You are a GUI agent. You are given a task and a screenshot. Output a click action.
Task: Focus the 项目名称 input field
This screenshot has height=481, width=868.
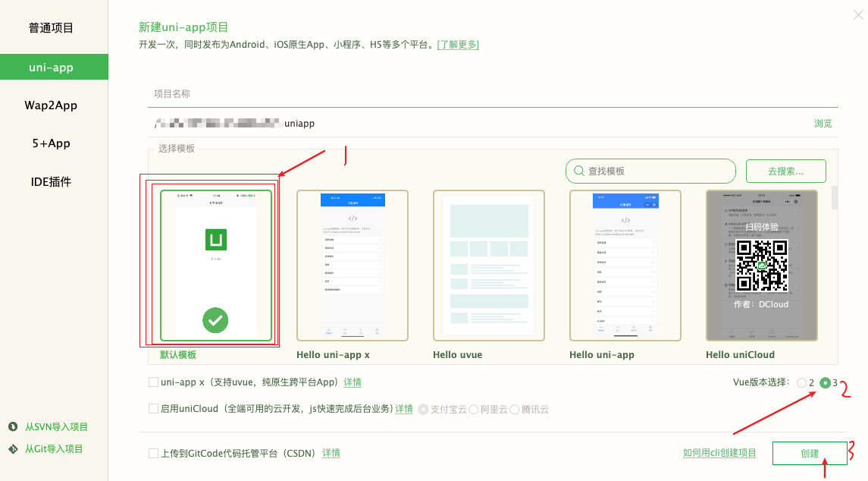coord(493,94)
